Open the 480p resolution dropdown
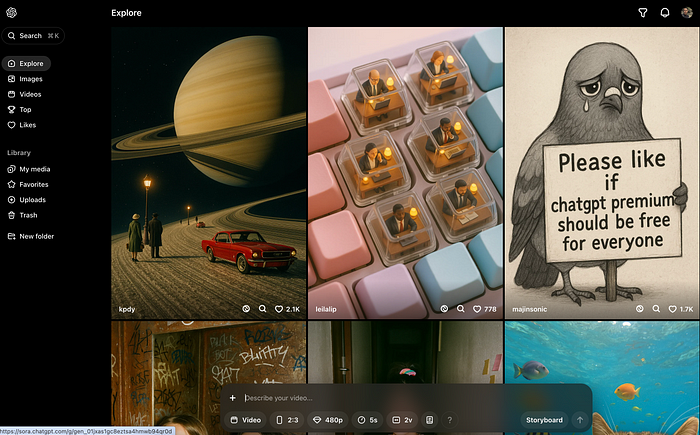 pos(328,420)
